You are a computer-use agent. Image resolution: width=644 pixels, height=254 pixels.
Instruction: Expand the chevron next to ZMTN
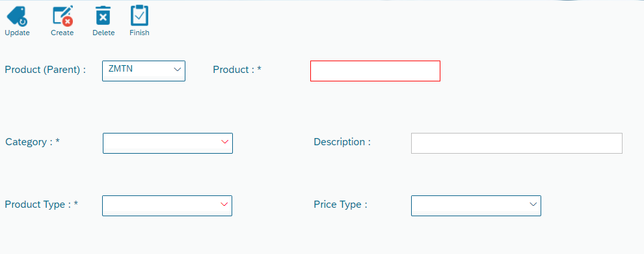click(x=178, y=70)
